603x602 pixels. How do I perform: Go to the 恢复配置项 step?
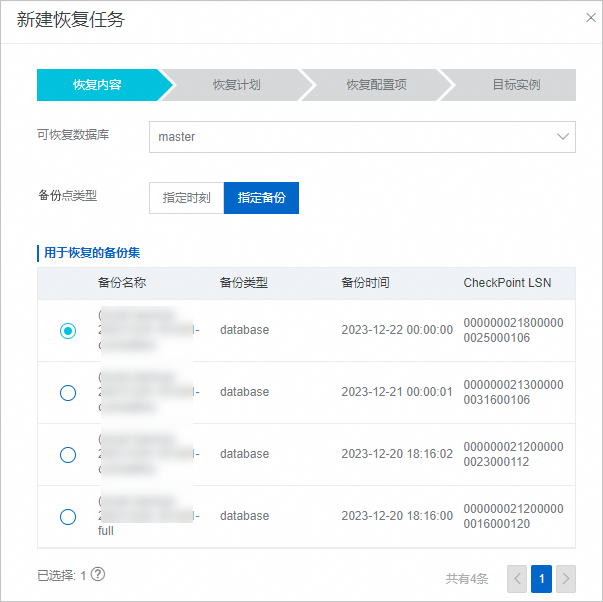coord(376,85)
